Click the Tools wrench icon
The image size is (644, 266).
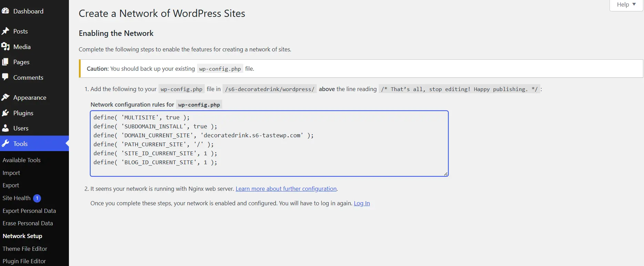point(5,144)
